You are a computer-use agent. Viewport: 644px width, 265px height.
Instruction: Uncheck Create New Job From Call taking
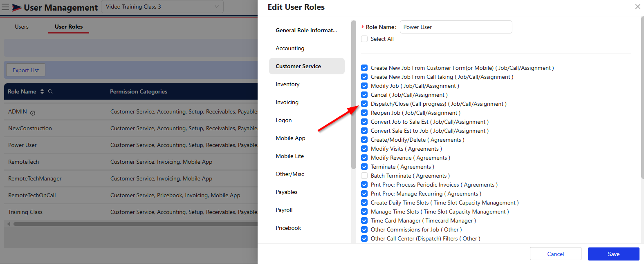(x=364, y=77)
